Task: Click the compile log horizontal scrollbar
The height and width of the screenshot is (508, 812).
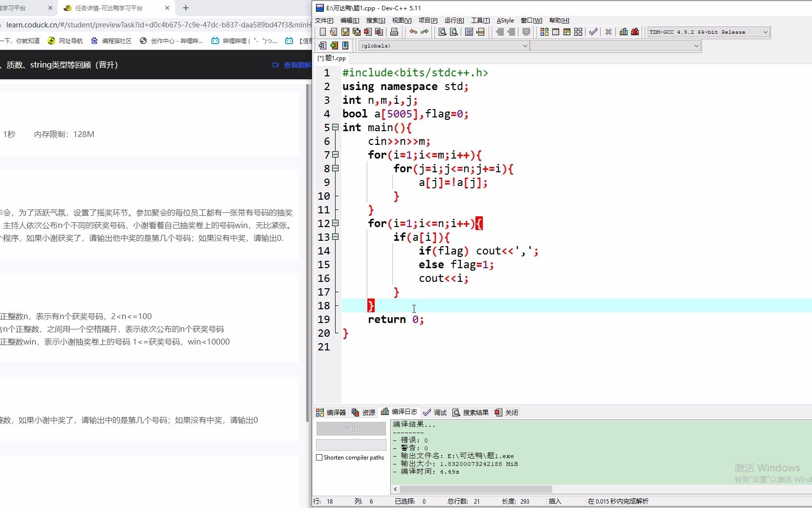Action: coord(475,489)
